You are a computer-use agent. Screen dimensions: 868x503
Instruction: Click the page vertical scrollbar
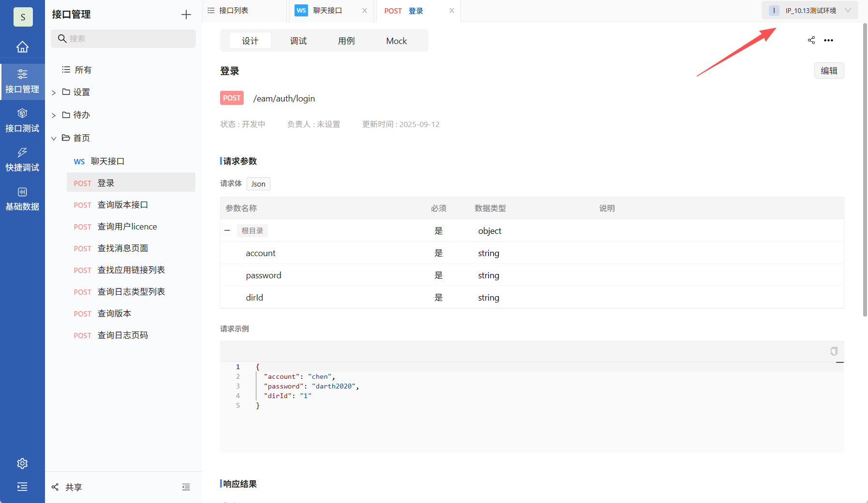[865, 170]
